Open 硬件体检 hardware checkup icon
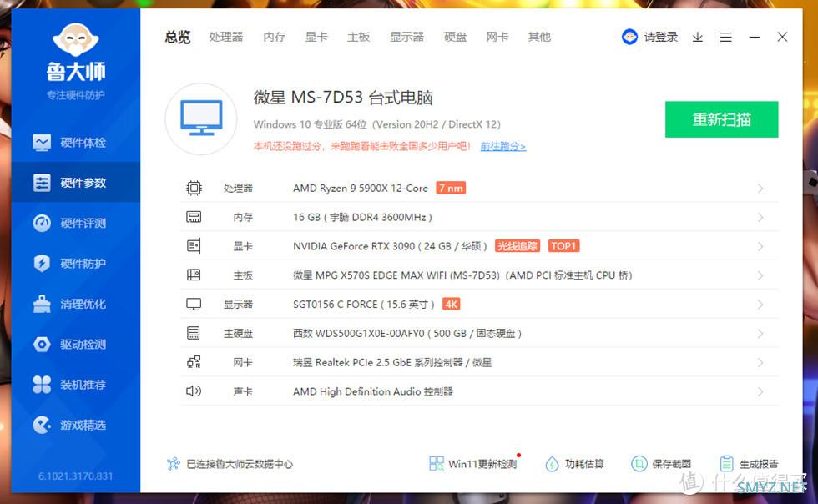Image resolution: width=818 pixels, height=504 pixels. pos(42,143)
